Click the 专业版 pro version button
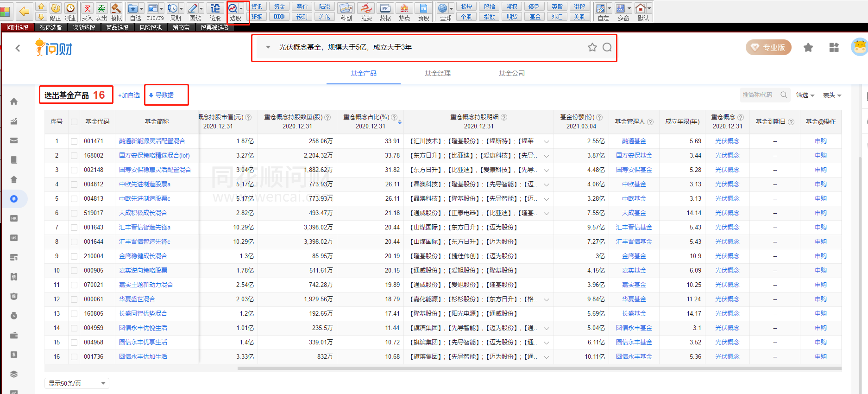868x394 pixels. pos(768,47)
